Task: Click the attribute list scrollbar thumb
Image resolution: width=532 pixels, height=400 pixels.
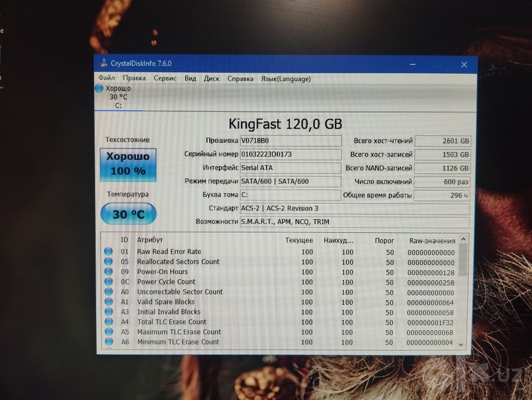Action: click(x=463, y=260)
